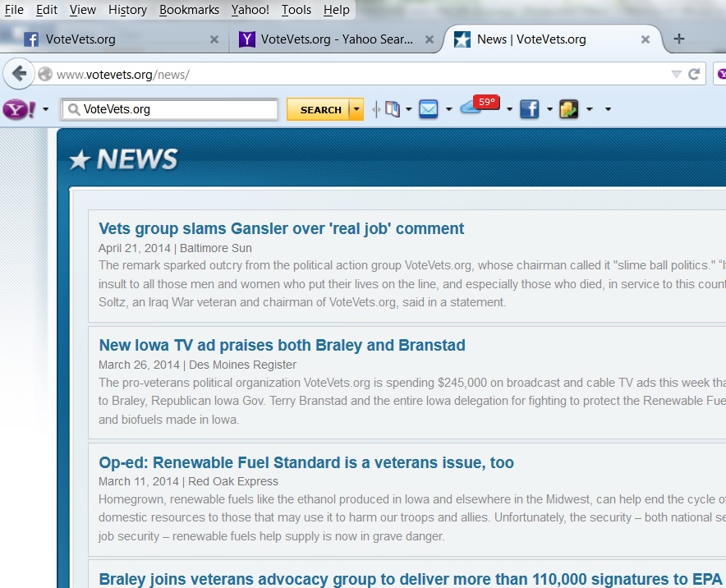The height and width of the screenshot is (588, 726).
Task: Click the Yahoo! logo in the toolbar
Action: (x=18, y=109)
